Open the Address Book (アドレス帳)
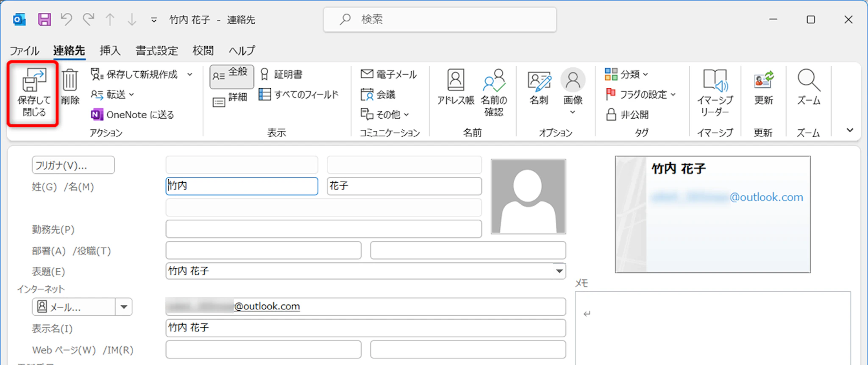Image resolution: width=868 pixels, height=365 pixels. (x=456, y=86)
